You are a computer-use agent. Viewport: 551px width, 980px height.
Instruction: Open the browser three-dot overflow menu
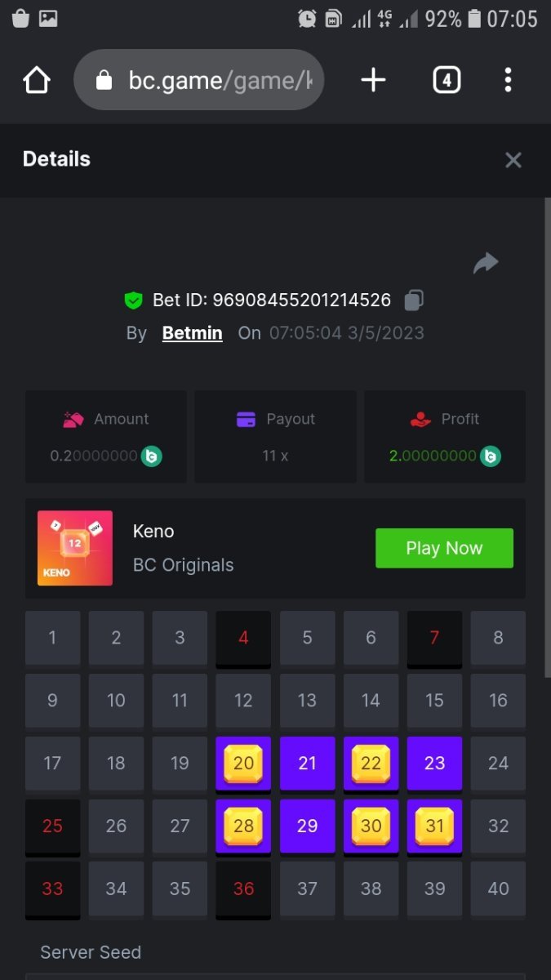click(x=508, y=80)
